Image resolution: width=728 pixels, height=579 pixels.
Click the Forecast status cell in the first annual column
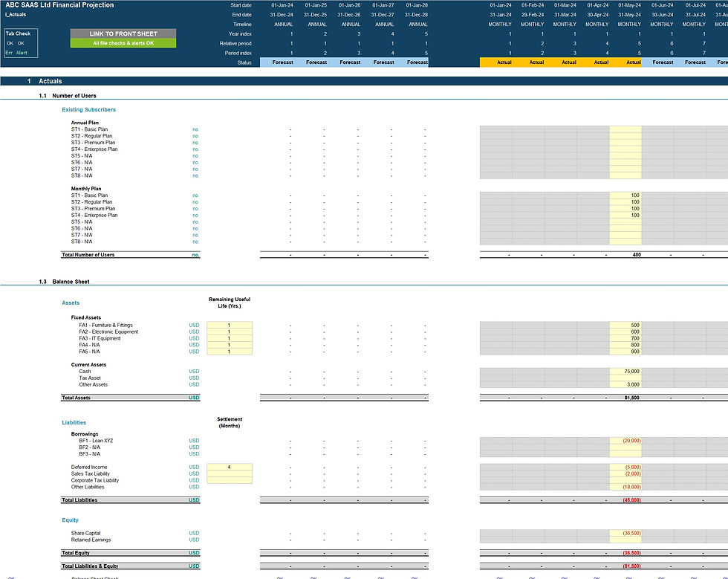(x=282, y=62)
